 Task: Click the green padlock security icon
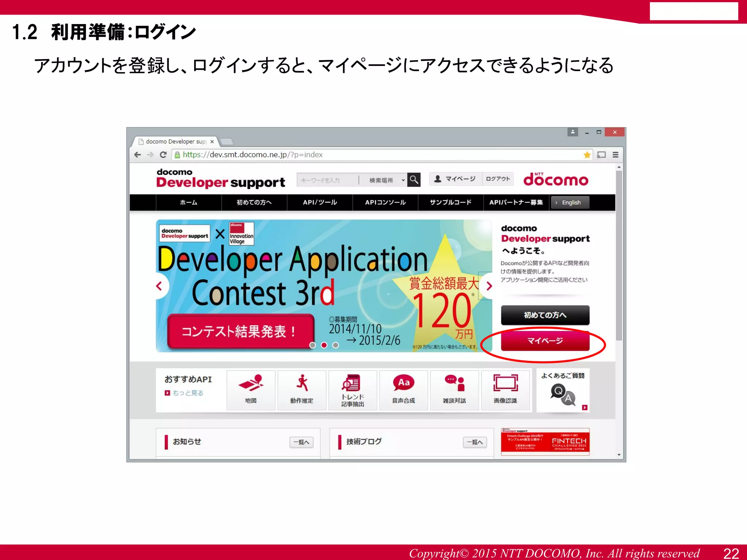(x=177, y=155)
